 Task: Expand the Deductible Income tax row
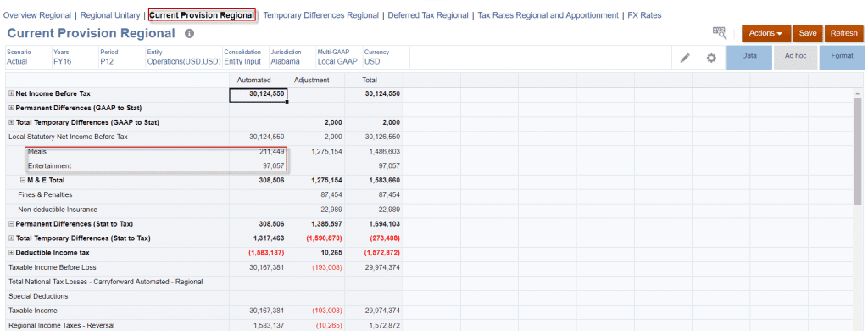[x=12, y=253]
